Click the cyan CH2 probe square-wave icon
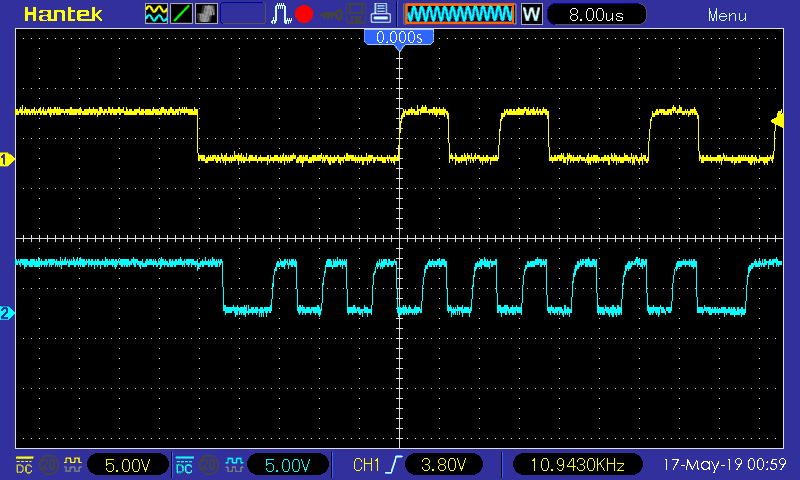 pos(234,465)
